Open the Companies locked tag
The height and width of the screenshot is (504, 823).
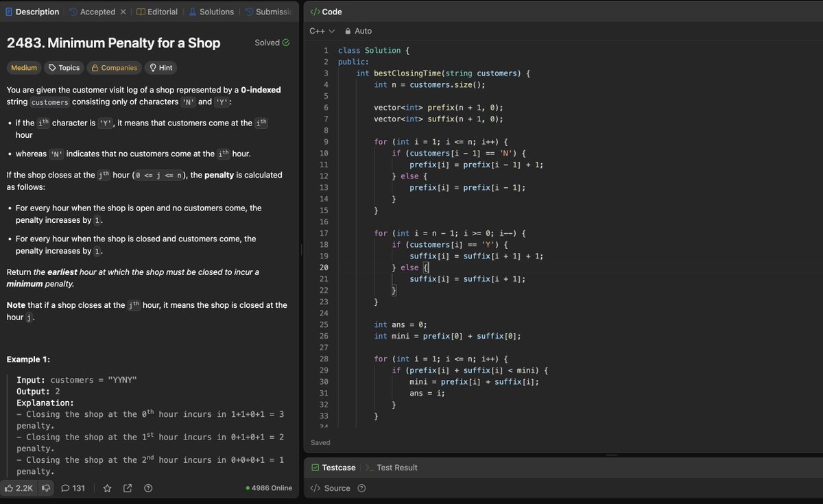[x=114, y=68]
